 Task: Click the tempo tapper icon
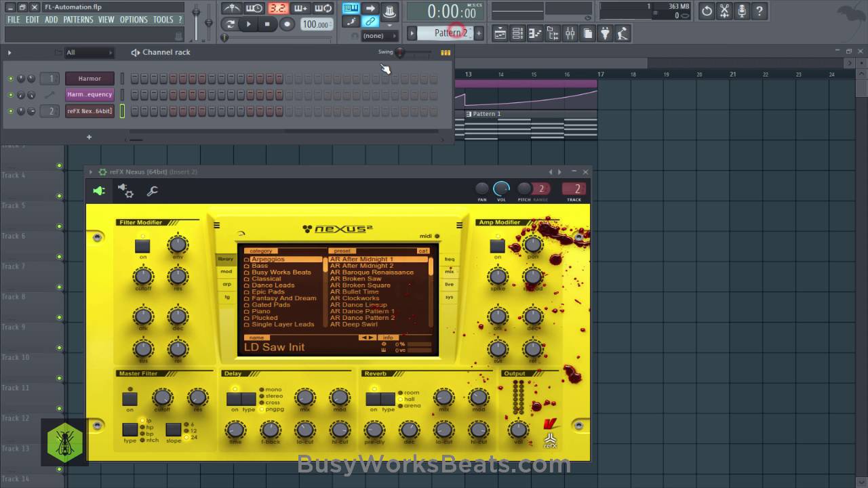point(623,33)
